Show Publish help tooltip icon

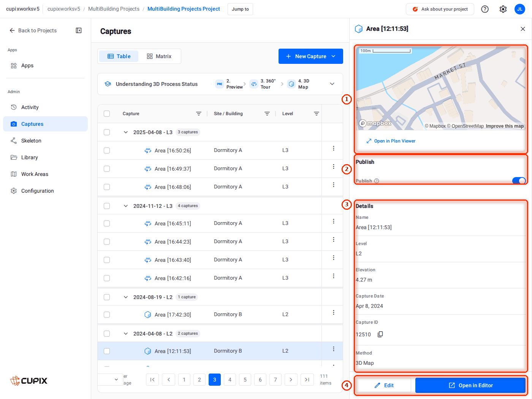pos(377,181)
